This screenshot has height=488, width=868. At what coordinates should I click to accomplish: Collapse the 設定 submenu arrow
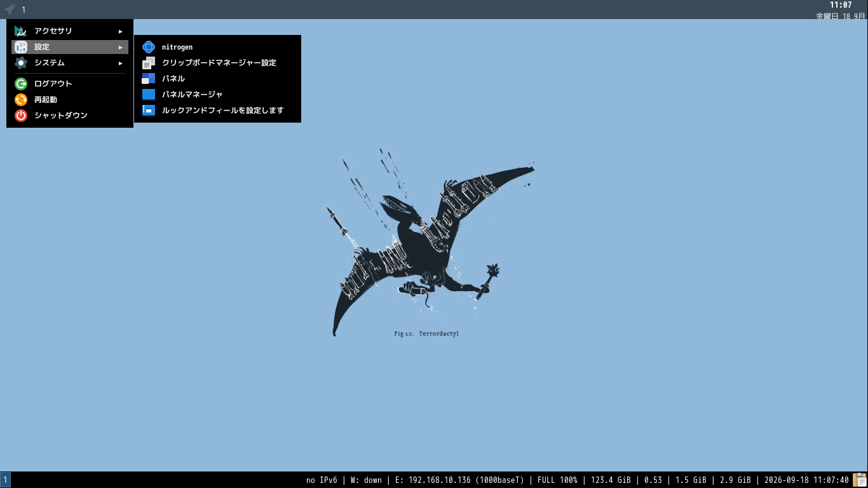pos(121,47)
